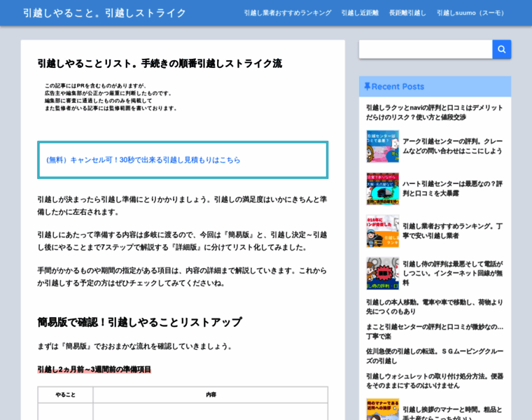The height and width of the screenshot is (420, 532).
Task: Read 引越しラクッとnaviの評判 recent post
Action: pos(434,113)
